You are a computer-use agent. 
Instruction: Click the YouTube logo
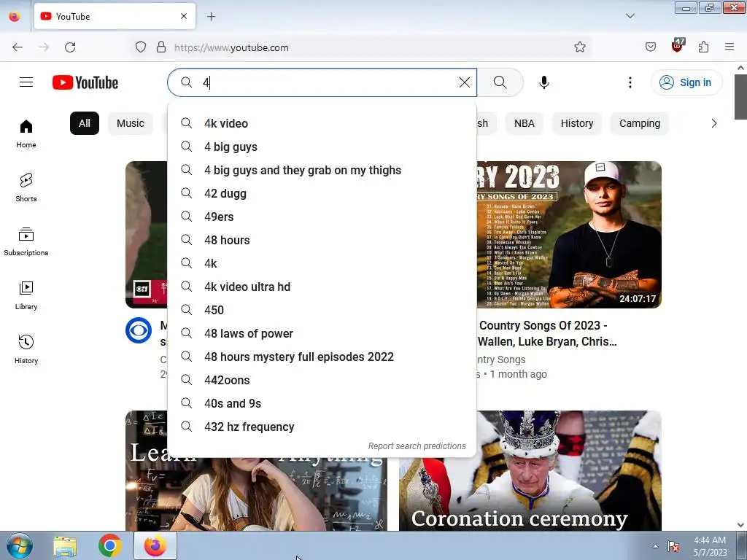tap(85, 82)
